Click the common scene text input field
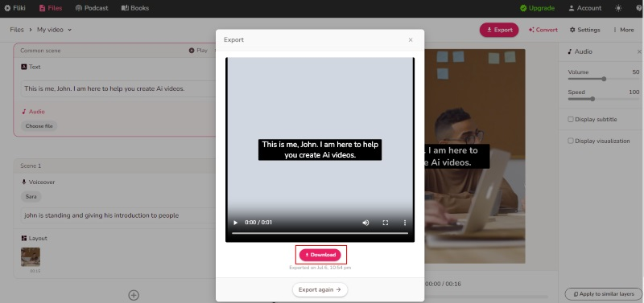 tap(119, 88)
